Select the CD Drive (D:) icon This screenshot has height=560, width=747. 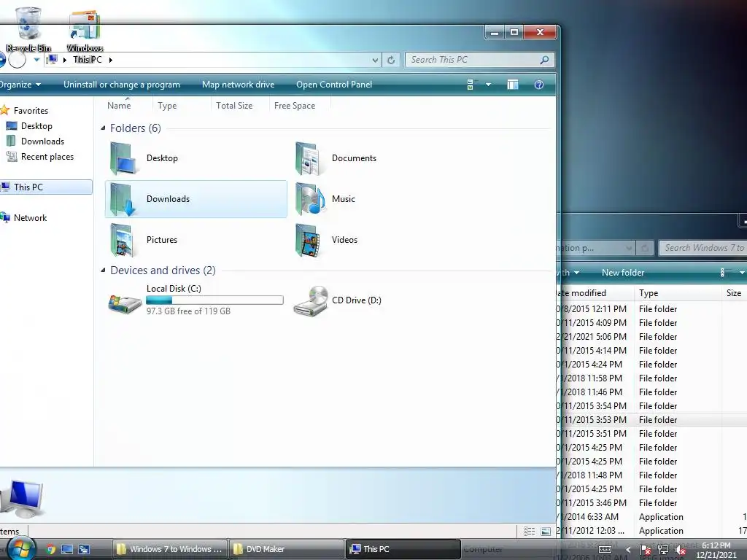pyautogui.click(x=311, y=301)
